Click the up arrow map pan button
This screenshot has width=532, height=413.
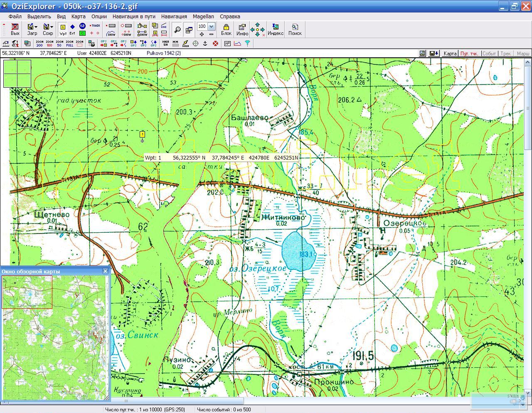[x=257, y=25]
